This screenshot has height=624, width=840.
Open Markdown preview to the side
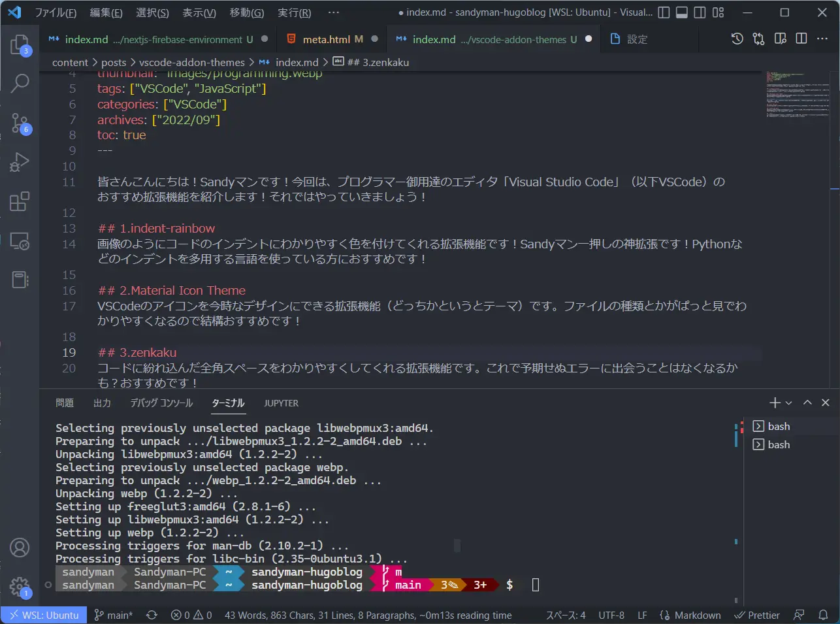click(x=780, y=39)
